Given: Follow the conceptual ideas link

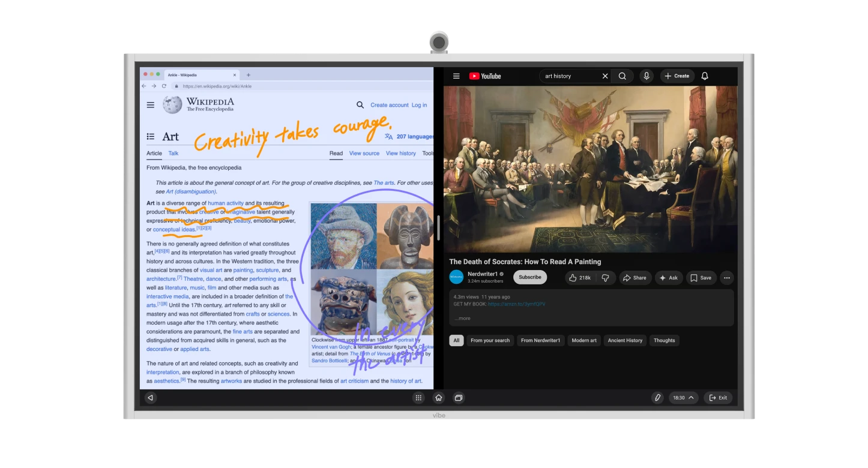Looking at the screenshot, I should coord(174,230).
